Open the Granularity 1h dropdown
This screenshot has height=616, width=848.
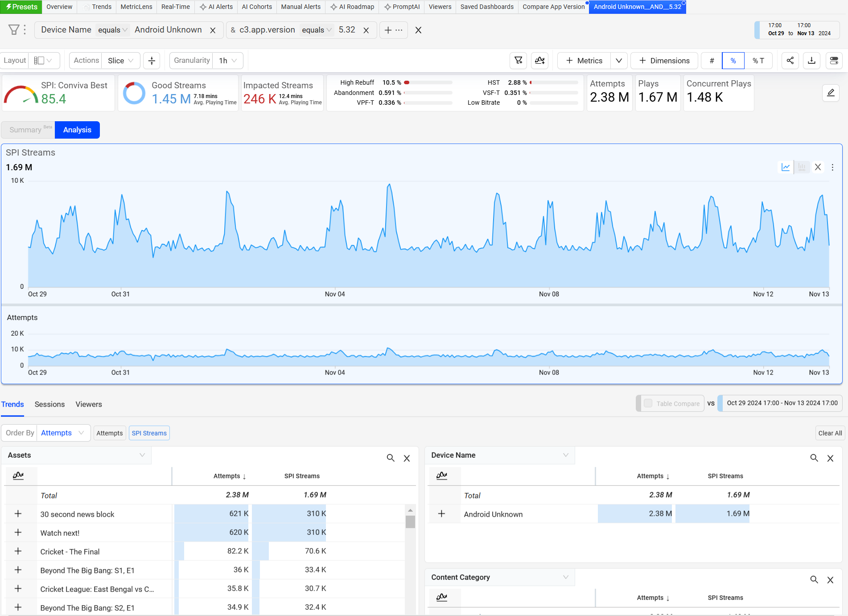pyautogui.click(x=228, y=61)
